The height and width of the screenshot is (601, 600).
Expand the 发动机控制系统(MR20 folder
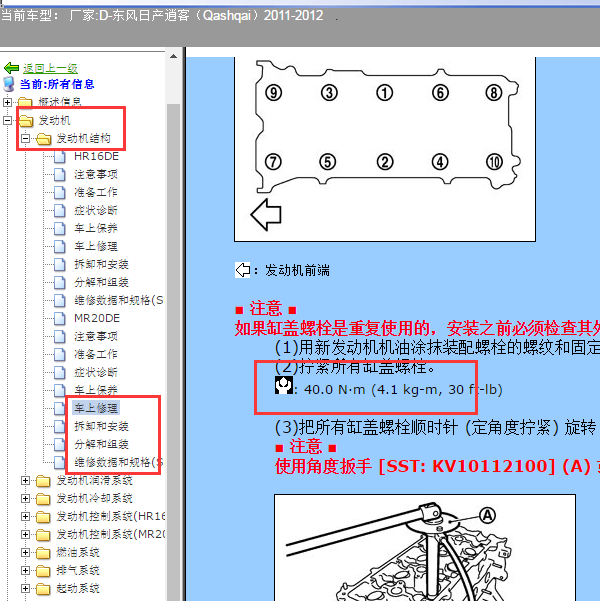25,534
